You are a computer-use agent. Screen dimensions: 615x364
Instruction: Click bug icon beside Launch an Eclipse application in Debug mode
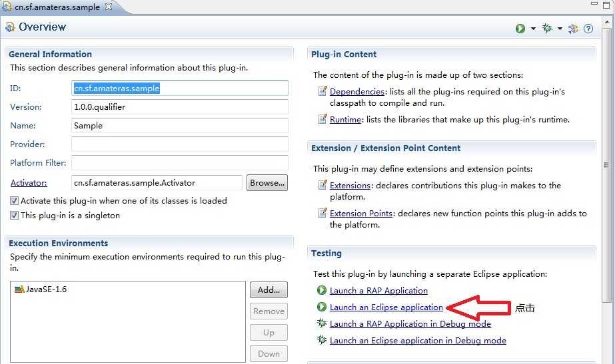click(x=322, y=339)
